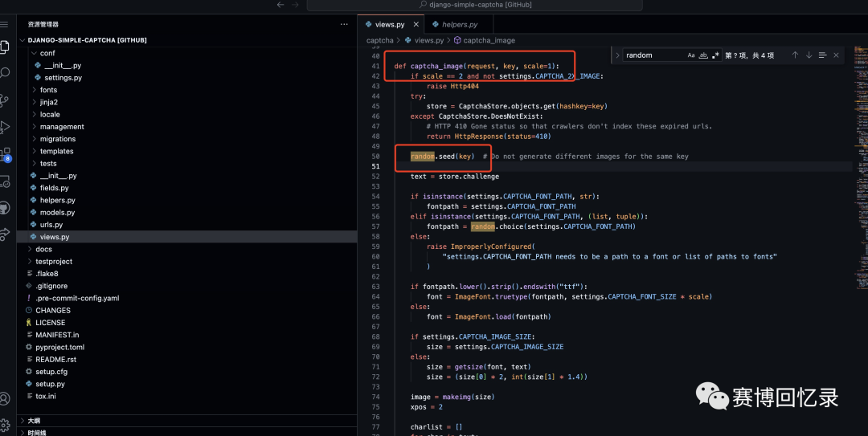Open explorer panel more actions menu
Viewport: 868px width, 436px height.
344,24
